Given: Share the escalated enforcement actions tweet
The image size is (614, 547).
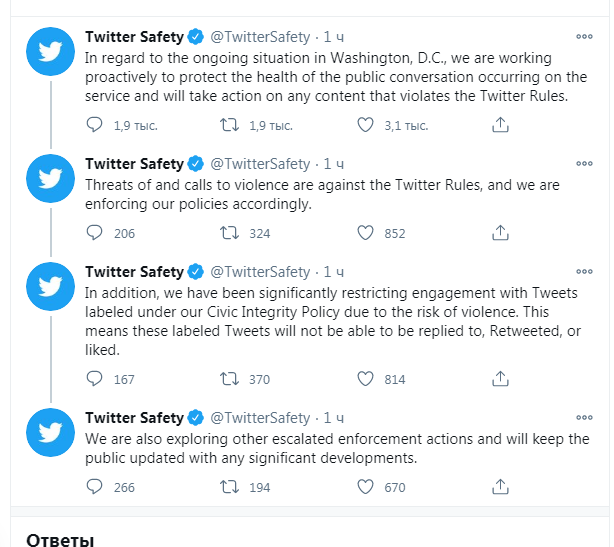Looking at the screenshot, I should (x=500, y=487).
